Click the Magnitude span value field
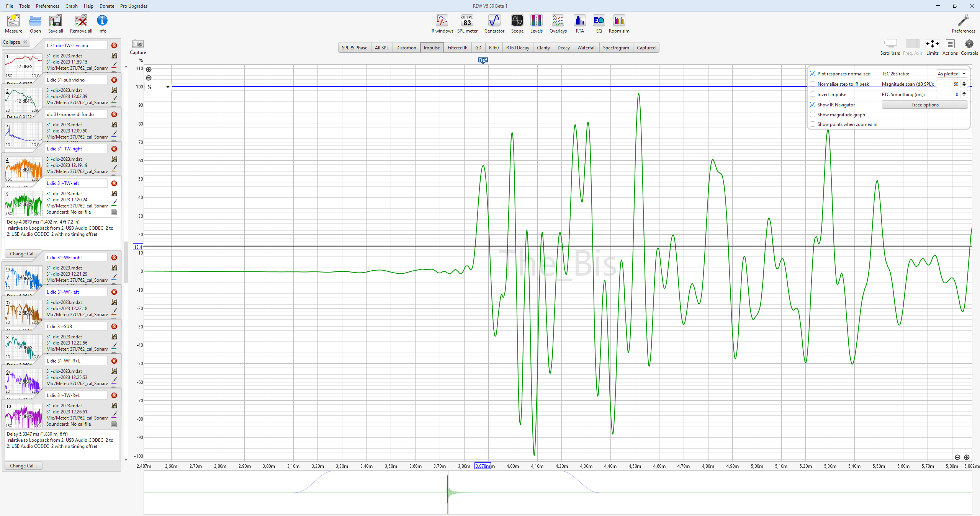Image resolution: width=980 pixels, height=516 pixels. tap(949, 84)
